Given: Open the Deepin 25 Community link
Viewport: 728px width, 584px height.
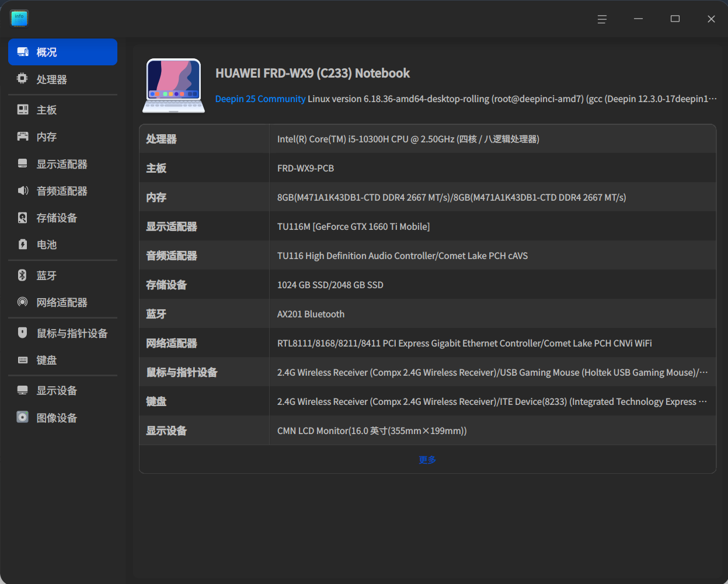Looking at the screenshot, I should (260, 99).
